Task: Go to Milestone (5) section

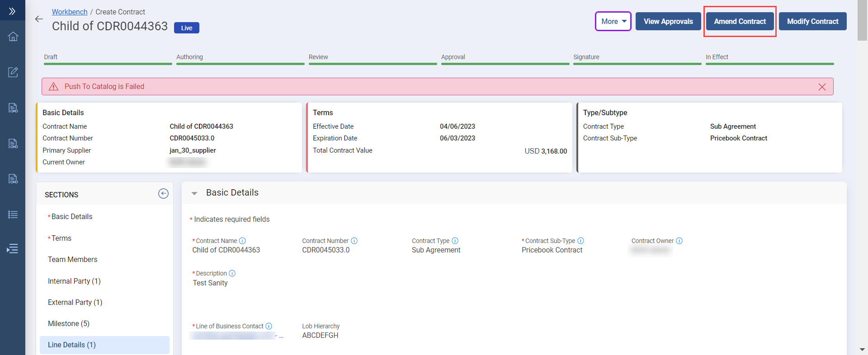Action: click(x=69, y=323)
